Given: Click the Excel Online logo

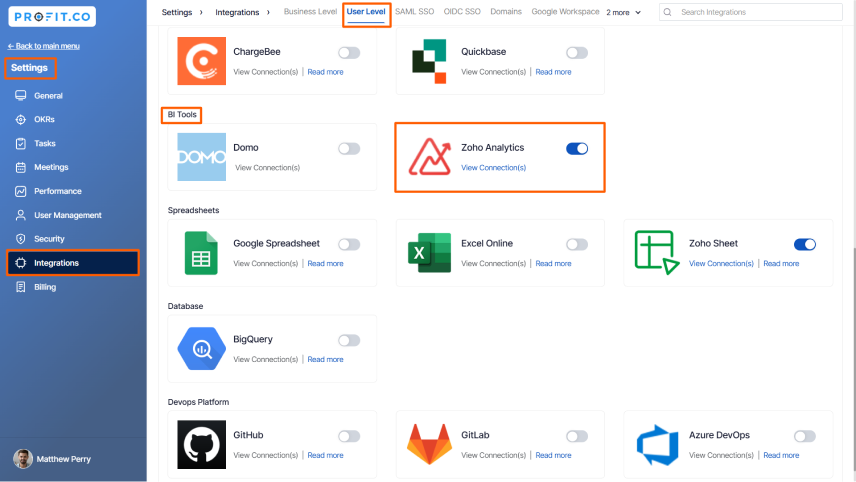Looking at the screenshot, I should click(430, 253).
